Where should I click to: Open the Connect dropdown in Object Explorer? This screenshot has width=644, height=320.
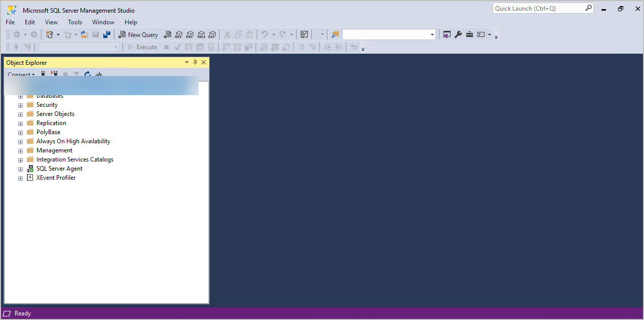pos(21,74)
